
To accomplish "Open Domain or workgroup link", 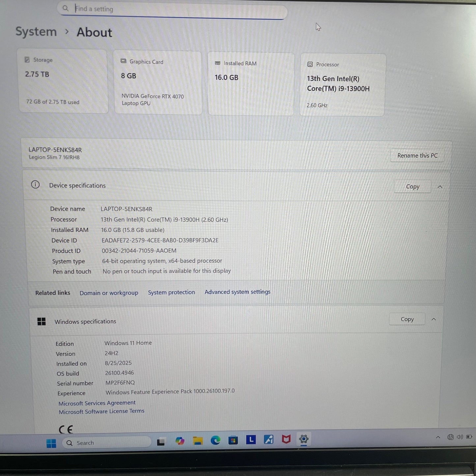I will tap(109, 293).
